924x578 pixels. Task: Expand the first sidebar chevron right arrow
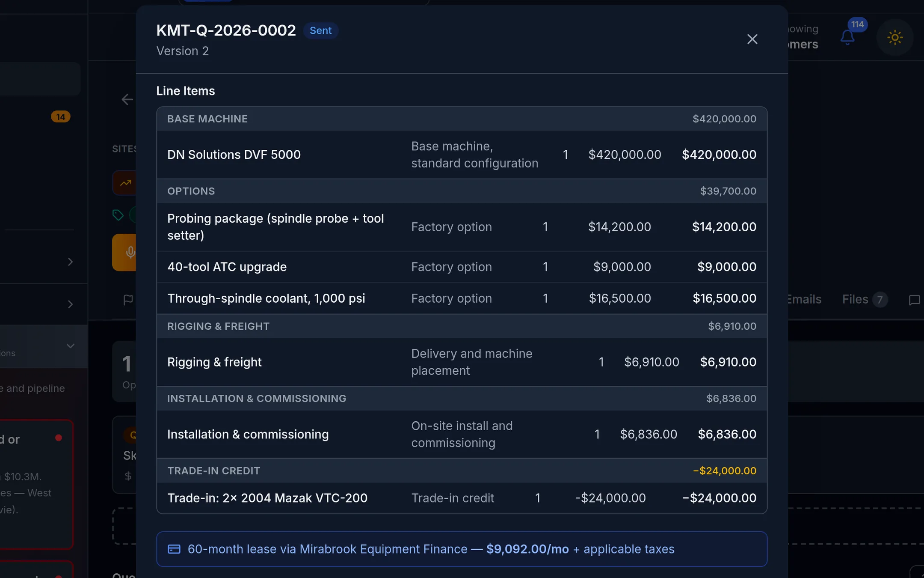(71, 262)
